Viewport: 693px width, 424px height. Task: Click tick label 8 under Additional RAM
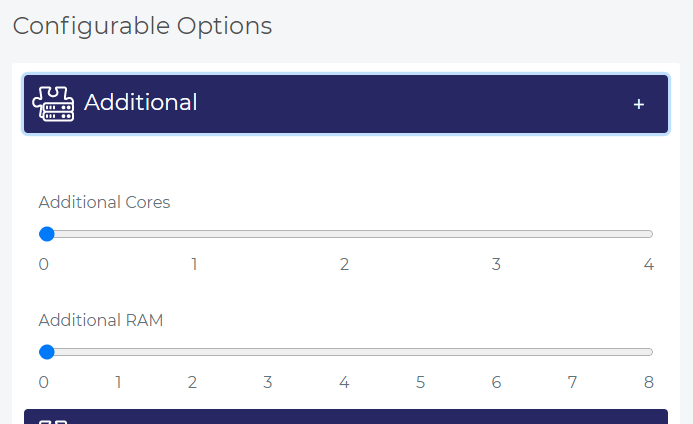(x=649, y=382)
